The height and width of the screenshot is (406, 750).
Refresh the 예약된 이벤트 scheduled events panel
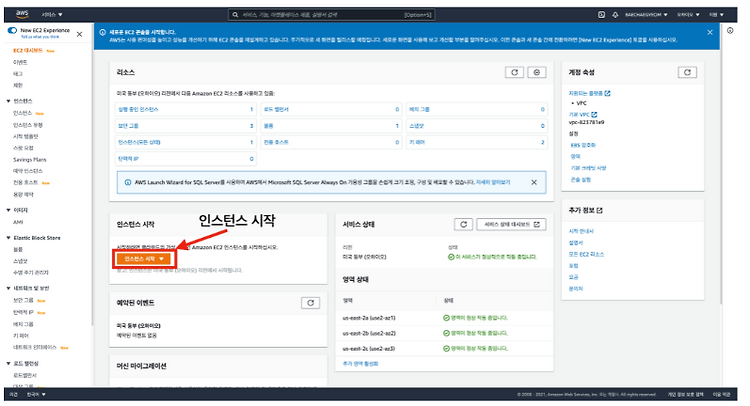[310, 303]
